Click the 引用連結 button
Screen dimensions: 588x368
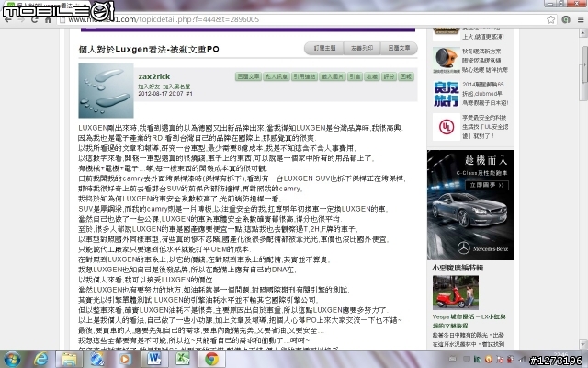pos(304,76)
